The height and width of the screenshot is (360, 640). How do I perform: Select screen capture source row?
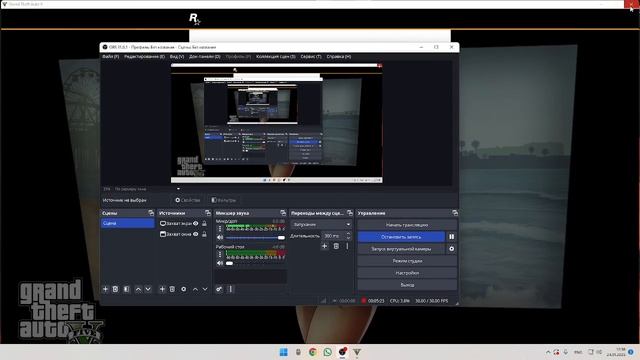[x=184, y=223]
